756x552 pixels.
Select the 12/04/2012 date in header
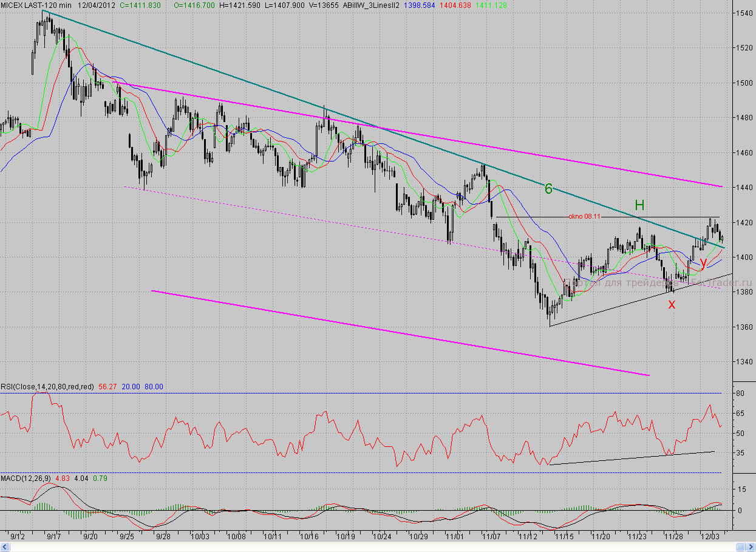96,5
